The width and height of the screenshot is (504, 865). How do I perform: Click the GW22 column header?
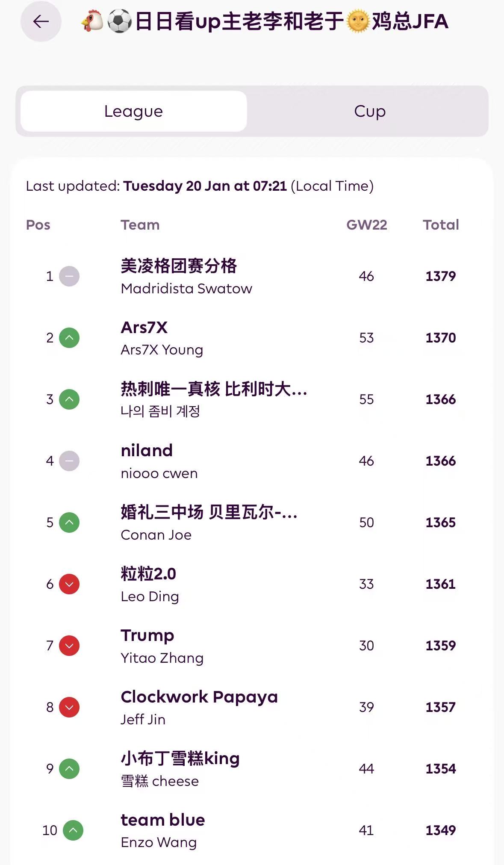366,225
